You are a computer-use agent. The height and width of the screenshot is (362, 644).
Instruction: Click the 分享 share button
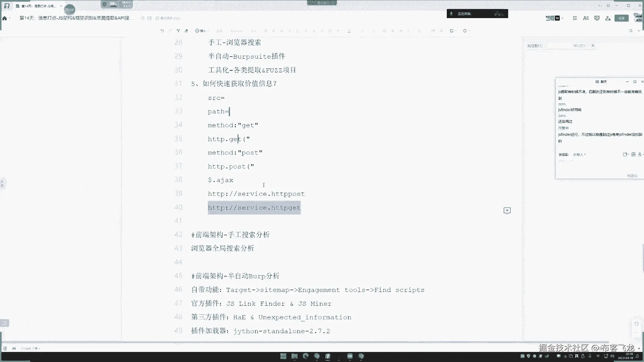(621, 18)
